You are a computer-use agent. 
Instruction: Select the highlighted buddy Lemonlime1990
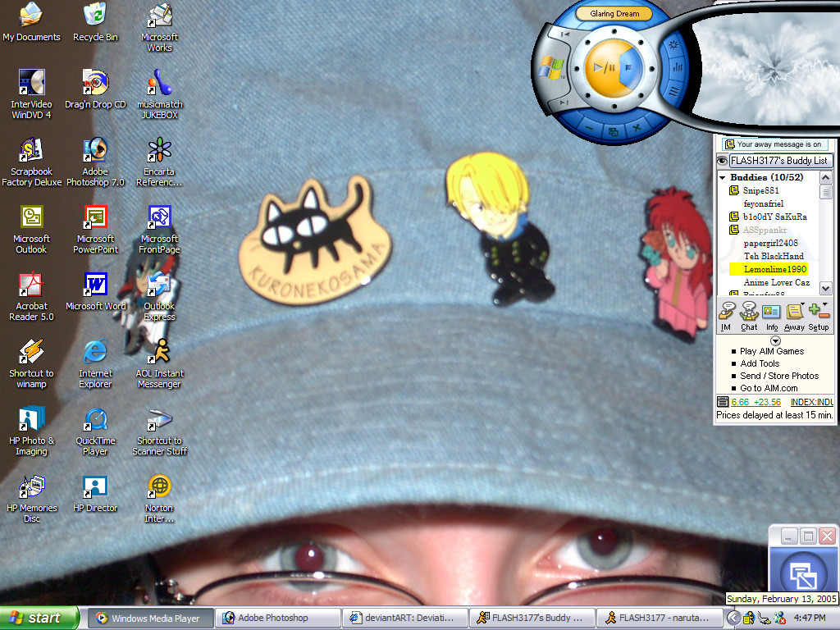pos(769,269)
